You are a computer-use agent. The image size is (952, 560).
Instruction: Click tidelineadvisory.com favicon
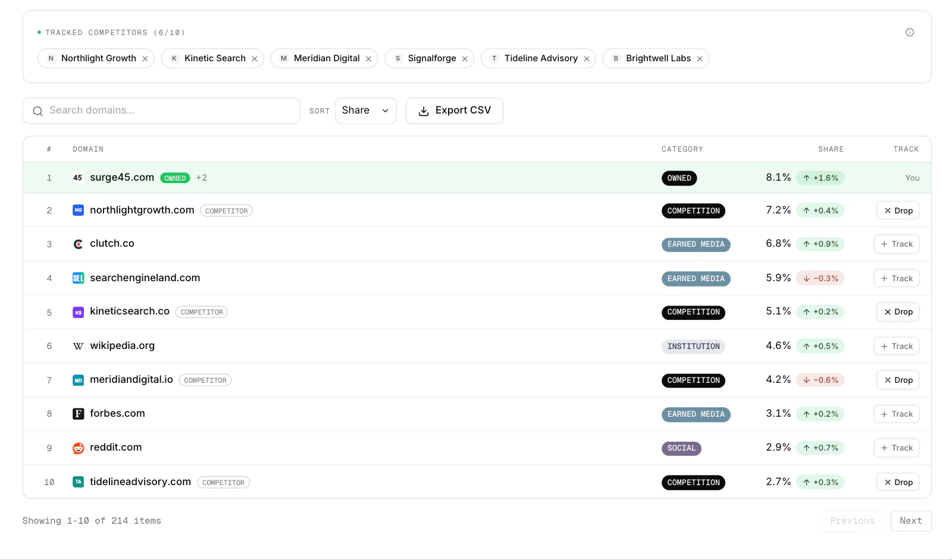coord(78,482)
